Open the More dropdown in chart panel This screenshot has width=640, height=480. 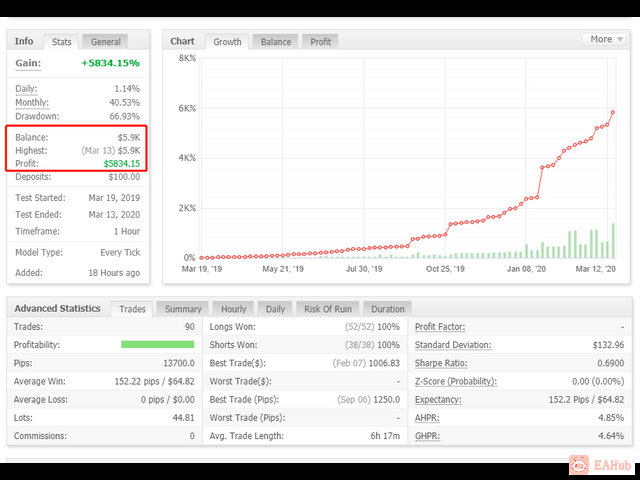[x=604, y=39]
